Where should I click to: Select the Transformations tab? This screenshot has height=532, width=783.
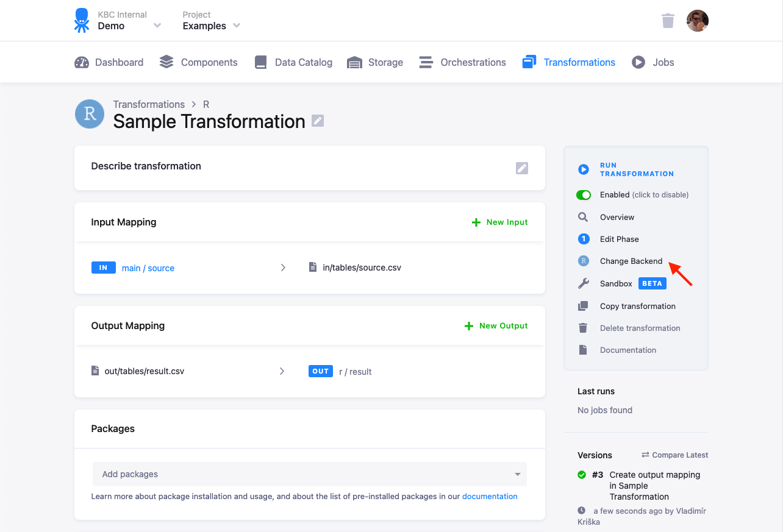568,62
